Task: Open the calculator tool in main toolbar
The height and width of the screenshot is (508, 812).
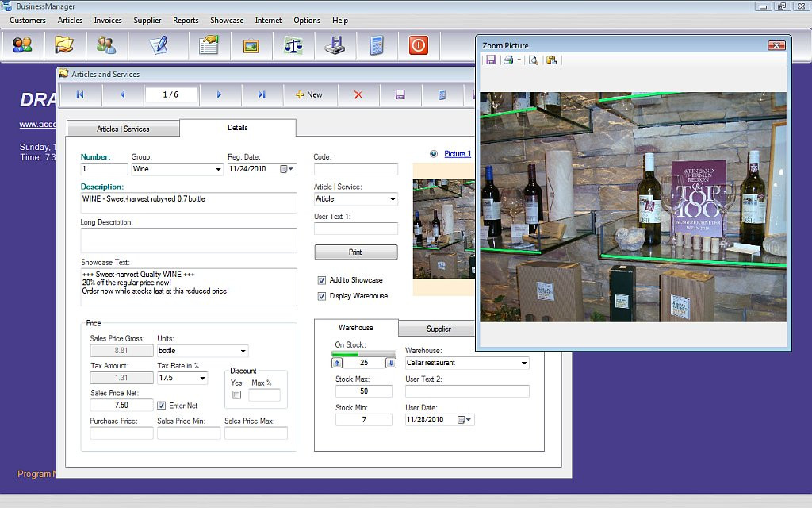Action: pyautogui.click(x=377, y=45)
